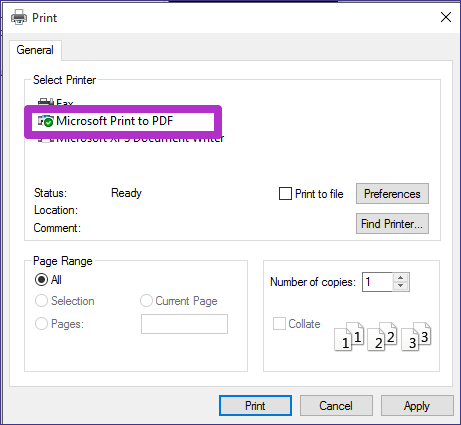Choose the Selection radio button
461x425 pixels.
pyautogui.click(x=41, y=301)
